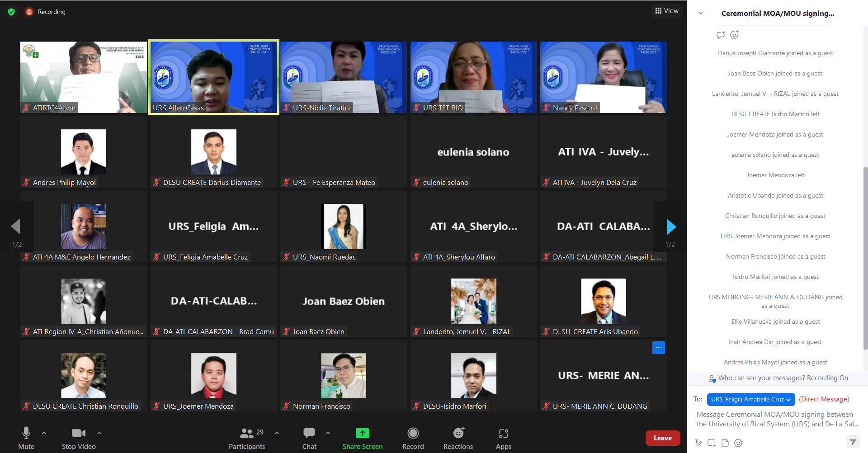This screenshot has height=453, width=868.
Task: Click the muted mic icon on Nancy Pascual
Action: click(546, 108)
